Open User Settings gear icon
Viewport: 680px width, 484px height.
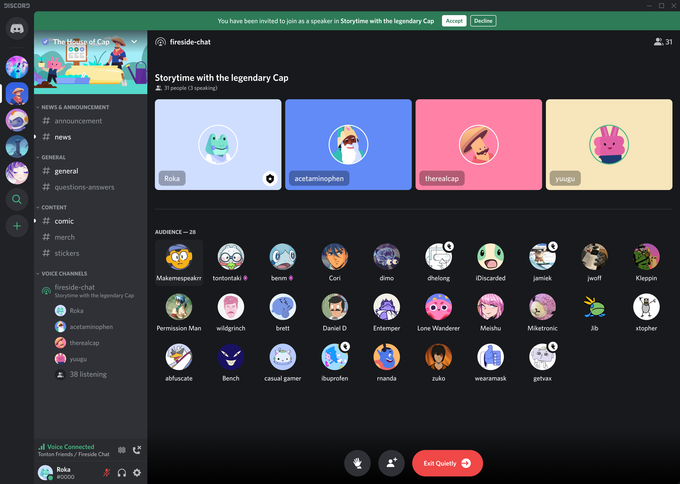click(137, 473)
